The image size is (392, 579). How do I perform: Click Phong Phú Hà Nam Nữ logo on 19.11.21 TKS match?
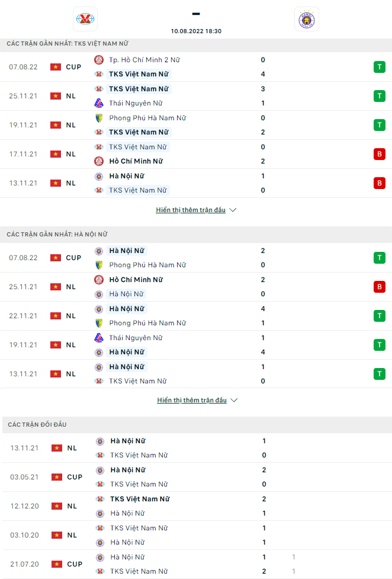(99, 118)
